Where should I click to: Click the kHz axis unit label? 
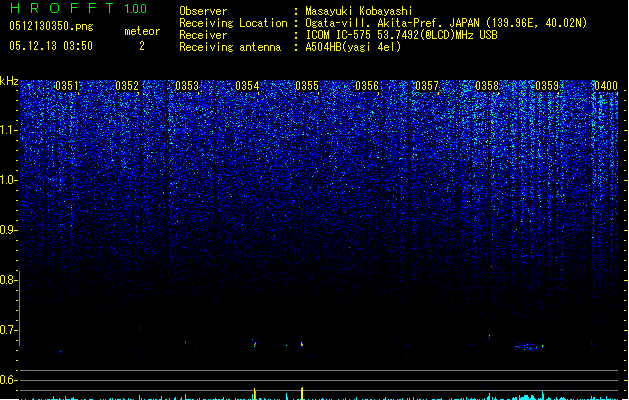coord(9,81)
